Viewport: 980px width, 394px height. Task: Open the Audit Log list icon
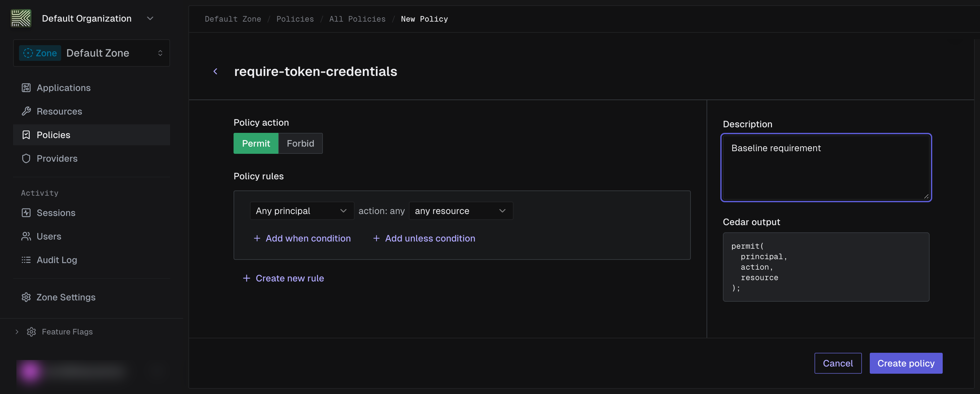(x=26, y=260)
